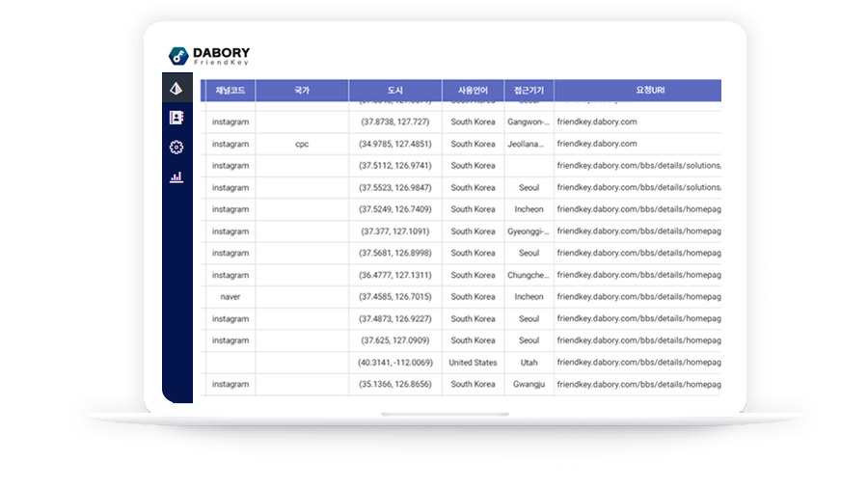
Task: Select the cpc country cell
Action: pos(302,144)
